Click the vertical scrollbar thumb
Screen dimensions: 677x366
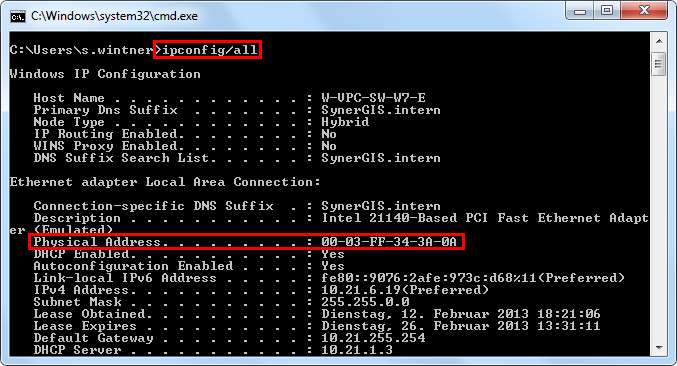pyautogui.click(x=659, y=64)
